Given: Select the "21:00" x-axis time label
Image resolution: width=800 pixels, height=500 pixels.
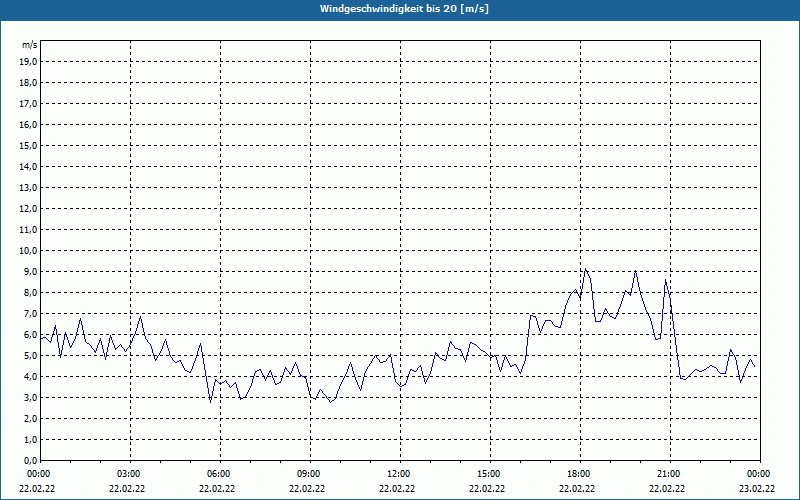Looking at the screenshot, I should coord(670,474).
